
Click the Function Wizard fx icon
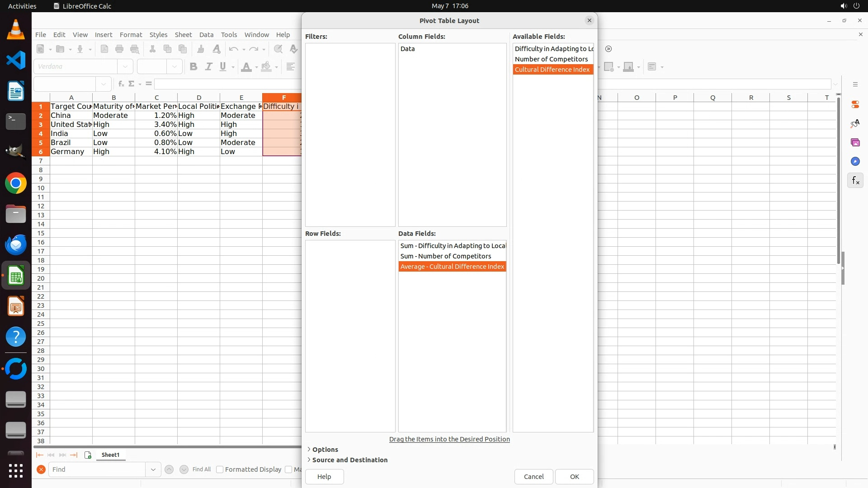[x=121, y=84]
